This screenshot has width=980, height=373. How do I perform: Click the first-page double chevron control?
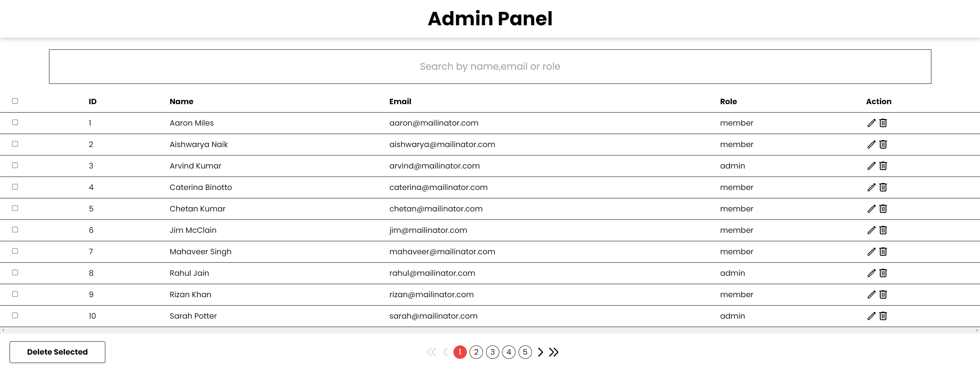tap(432, 352)
